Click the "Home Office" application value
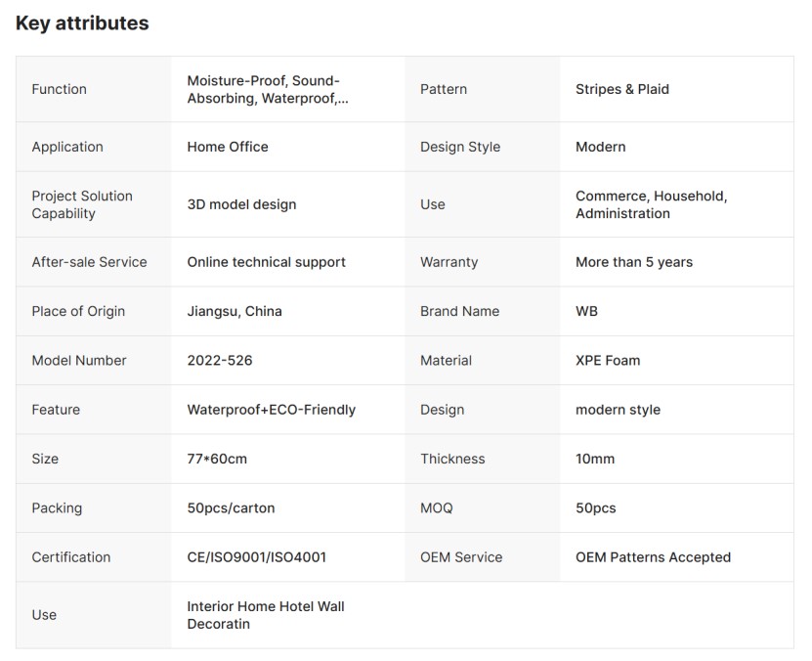The height and width of the screenshot is (661, 812). 227,147
